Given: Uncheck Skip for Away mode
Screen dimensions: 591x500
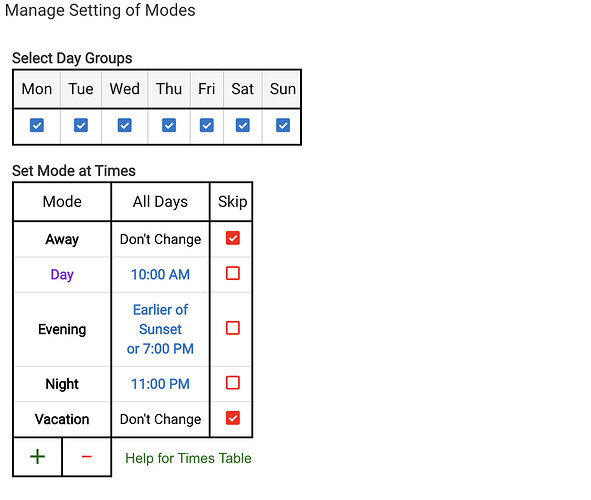Looking at the screenshot, I should point(233,238).
